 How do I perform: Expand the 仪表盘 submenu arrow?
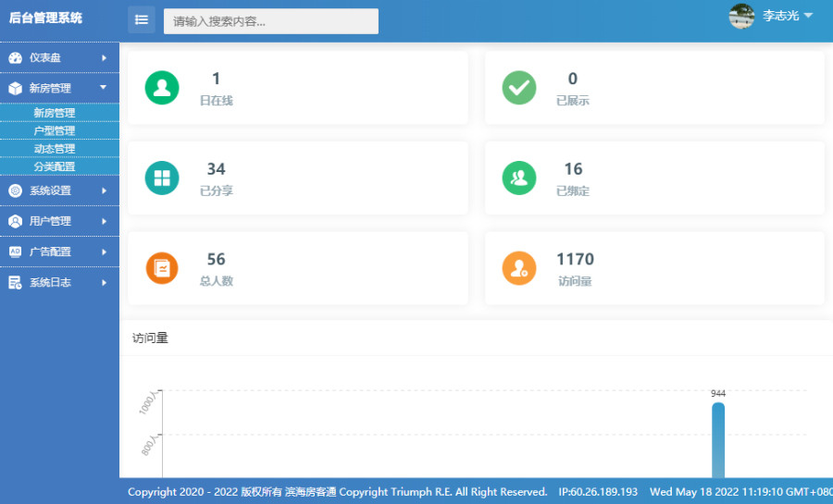pyautogui.click(x=104, y=58)
